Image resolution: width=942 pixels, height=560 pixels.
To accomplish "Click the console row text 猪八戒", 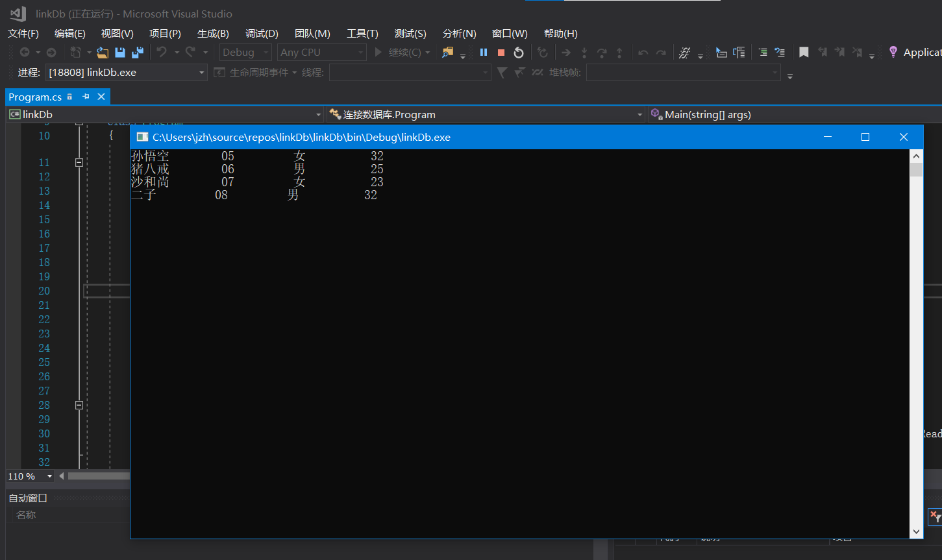I will [x=150, y=169].
